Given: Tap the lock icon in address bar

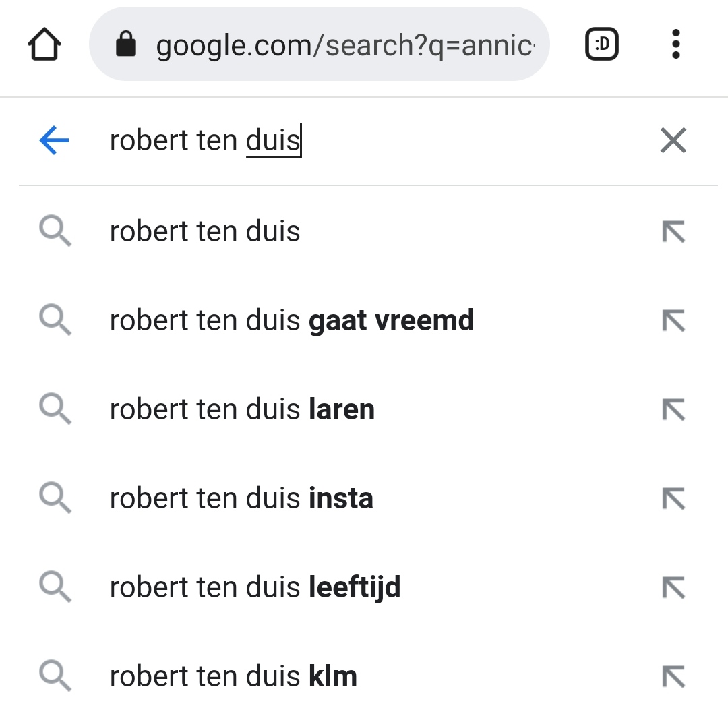Looking at the screenshot, I should coord(126,44).
